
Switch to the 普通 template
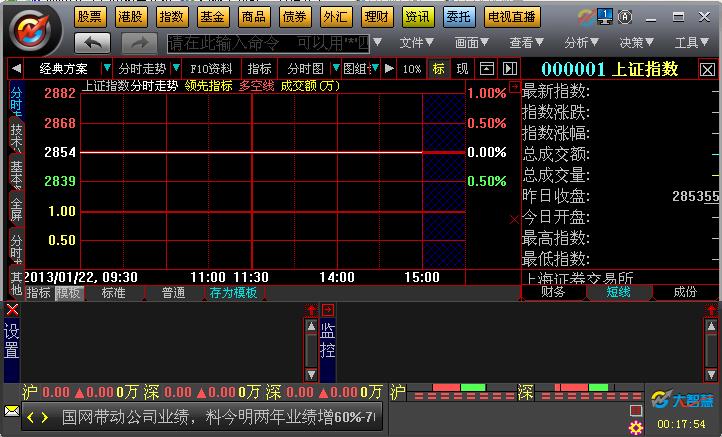(174, 293)
